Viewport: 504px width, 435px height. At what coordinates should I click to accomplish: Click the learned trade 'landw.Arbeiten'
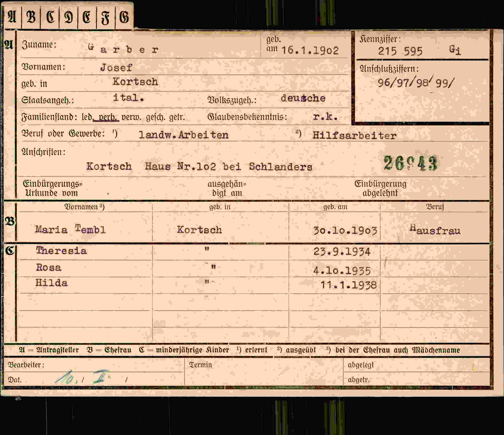[183, 135]
